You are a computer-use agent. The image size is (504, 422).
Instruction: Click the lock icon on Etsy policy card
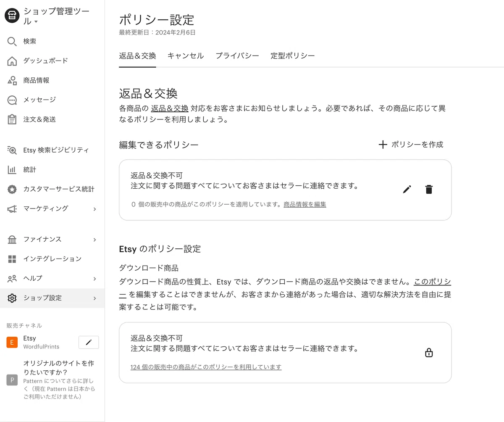(x=429, y=352)
